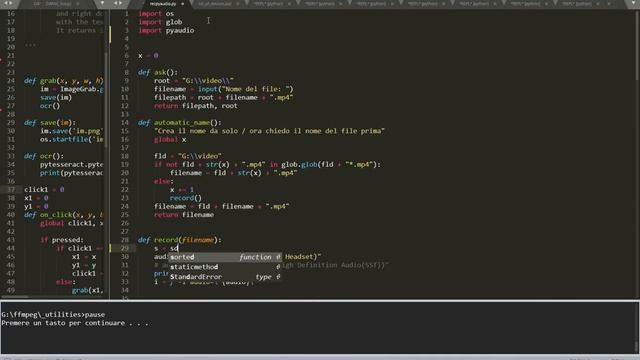This screenshot has width=640, height=360.
Task: Click 'def on_click' in left pane
Action: 48,215
